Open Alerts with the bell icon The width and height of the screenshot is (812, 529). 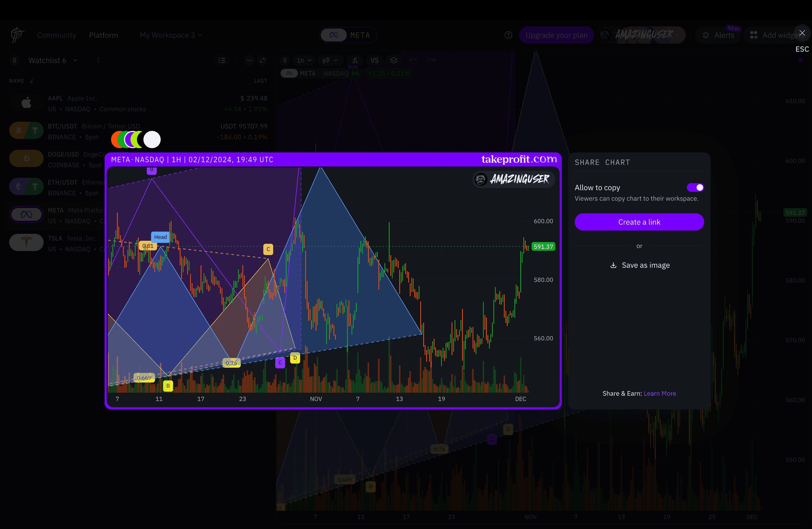click(x=718, y=35)
